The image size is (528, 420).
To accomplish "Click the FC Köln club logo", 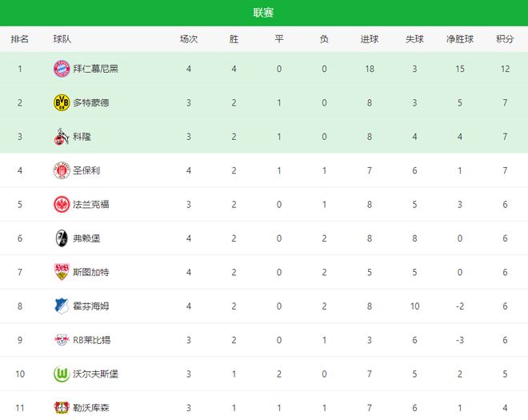I will coord(62,137).
